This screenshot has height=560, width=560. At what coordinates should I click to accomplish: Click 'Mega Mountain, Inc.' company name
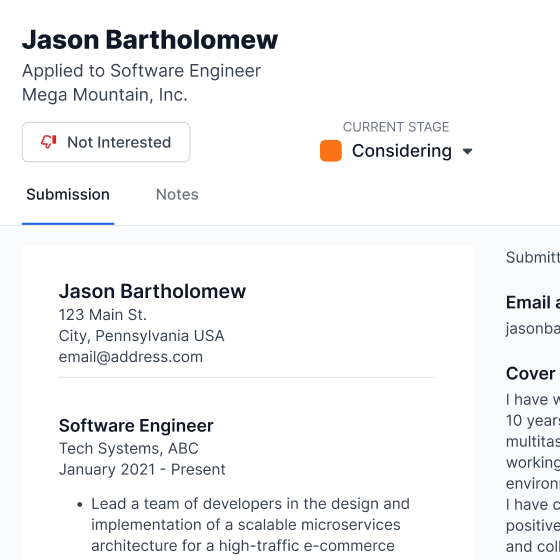click(105, 95)
